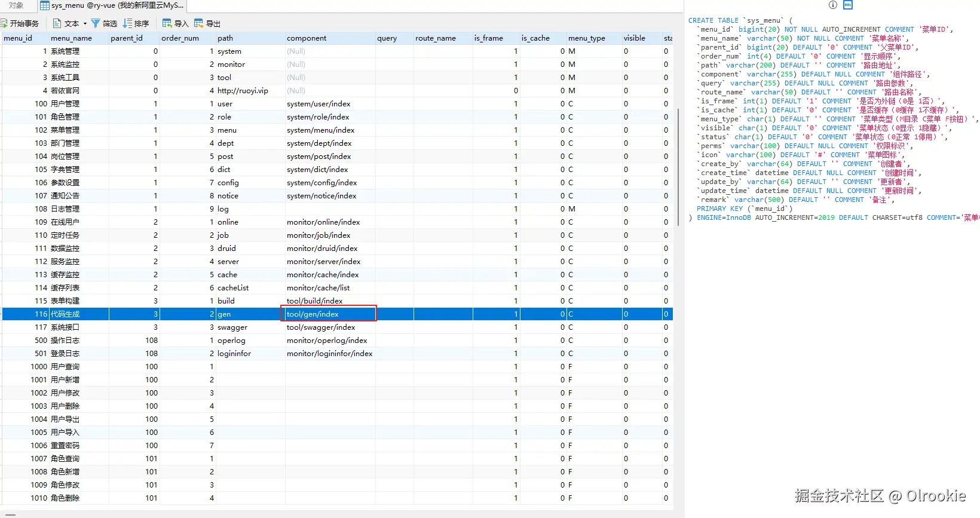Screen dimensions: 980x518
Task: Select the sys_menu @ry-vue tab
Action: click(112, 5)
